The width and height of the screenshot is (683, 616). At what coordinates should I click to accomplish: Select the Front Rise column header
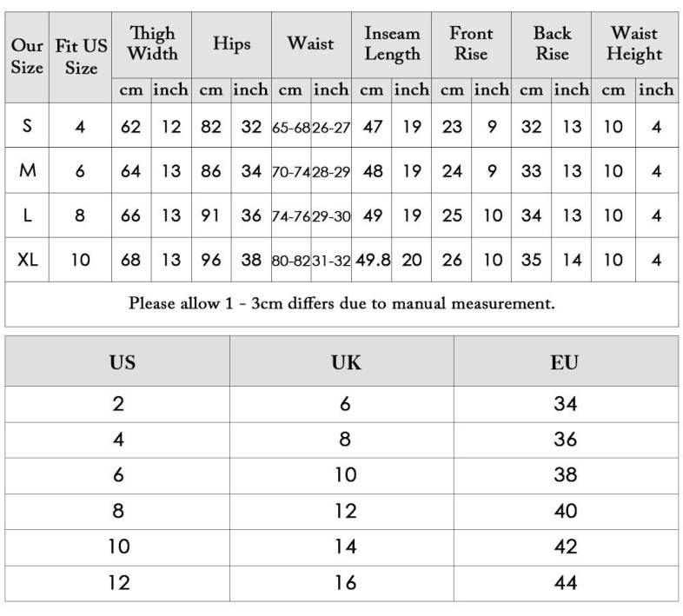click(471, 44)
